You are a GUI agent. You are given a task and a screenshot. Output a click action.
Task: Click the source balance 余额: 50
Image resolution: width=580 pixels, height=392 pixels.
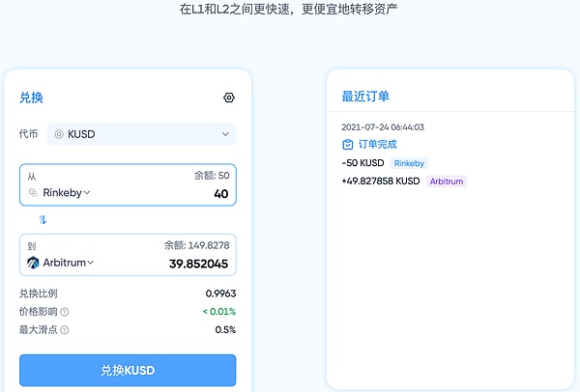211,176
